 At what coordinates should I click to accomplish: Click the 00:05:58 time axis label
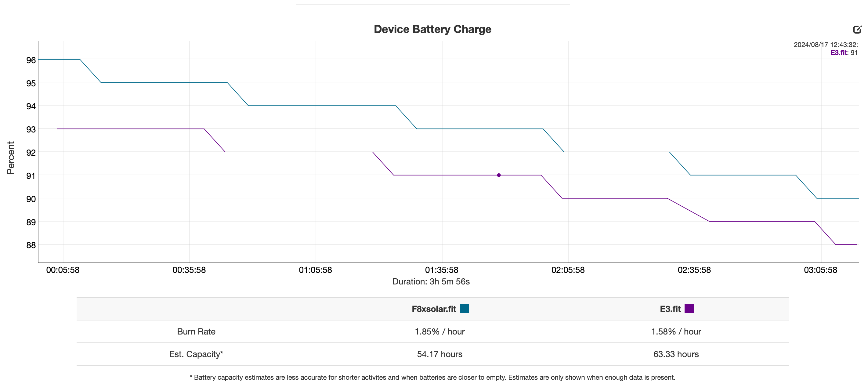point(63,270)
